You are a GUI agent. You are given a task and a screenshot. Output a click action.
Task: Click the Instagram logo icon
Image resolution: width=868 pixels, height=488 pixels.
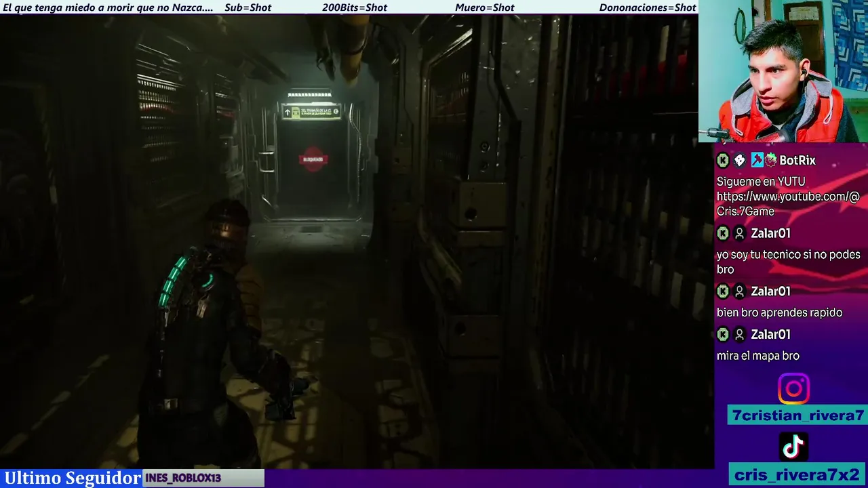pyautogui.click(x=793, y=389)
